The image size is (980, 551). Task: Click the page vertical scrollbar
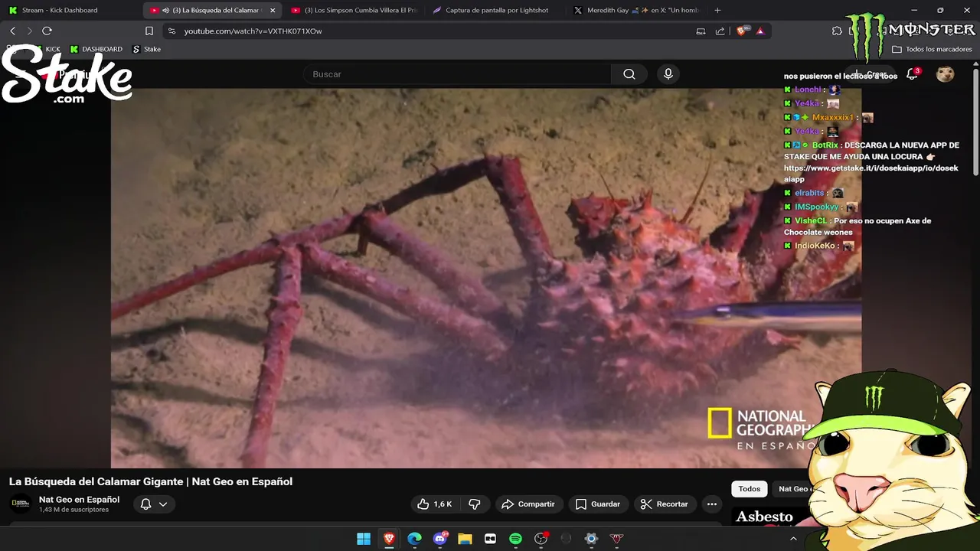(975, 122)
